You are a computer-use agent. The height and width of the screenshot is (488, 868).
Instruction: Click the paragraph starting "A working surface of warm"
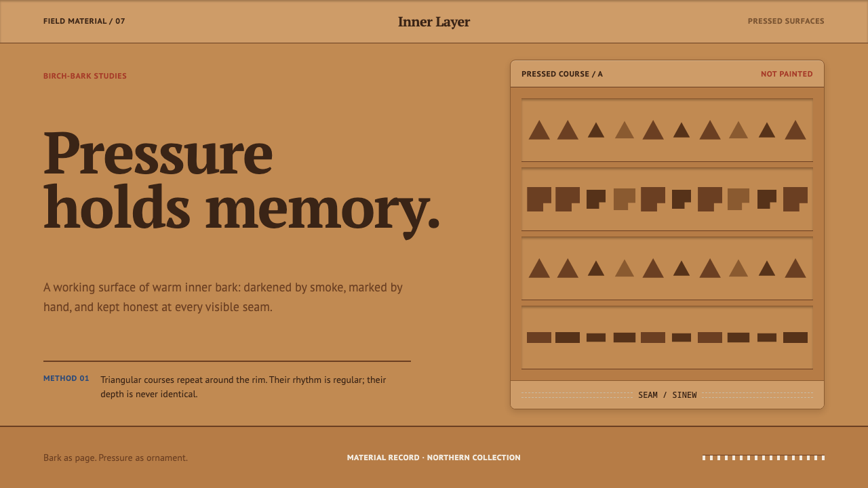pos(223,297)
